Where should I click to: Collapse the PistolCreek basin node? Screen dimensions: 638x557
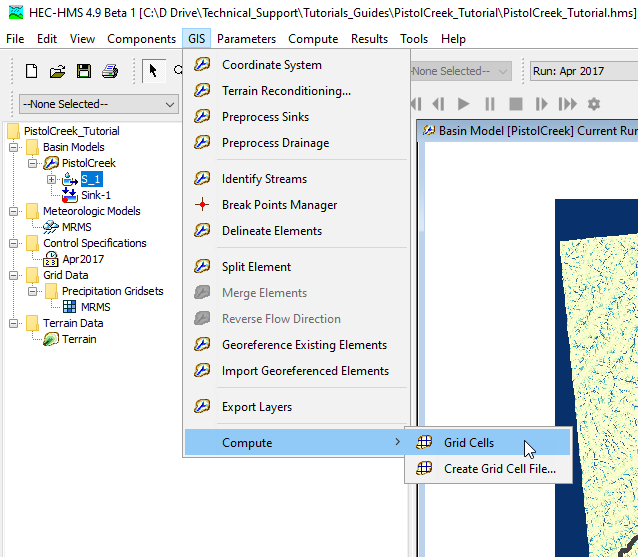[x=33, y=163]
